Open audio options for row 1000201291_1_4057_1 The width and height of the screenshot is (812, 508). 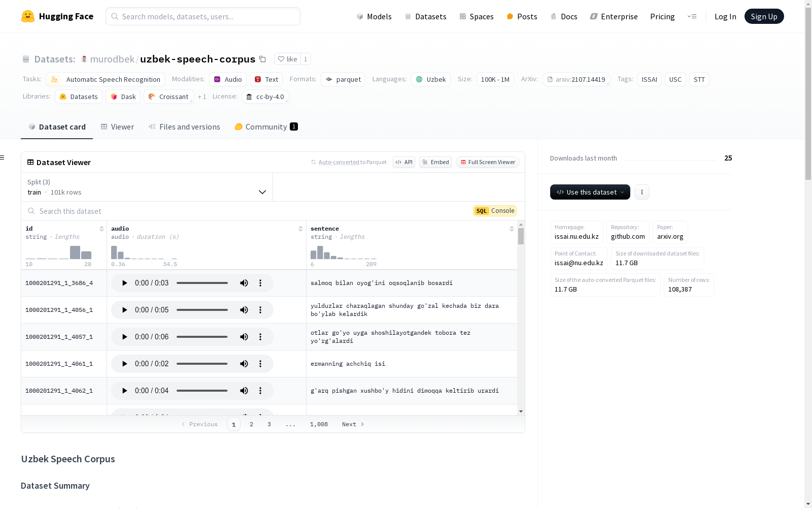pyautogui.click(x=260, y=337)
